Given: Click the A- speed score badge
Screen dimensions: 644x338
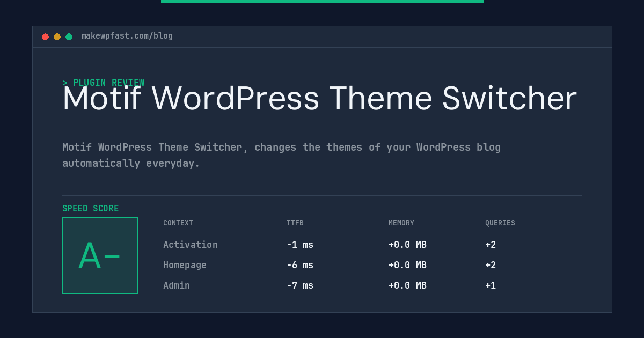Looking at the screenshot, I should (100, 255).
